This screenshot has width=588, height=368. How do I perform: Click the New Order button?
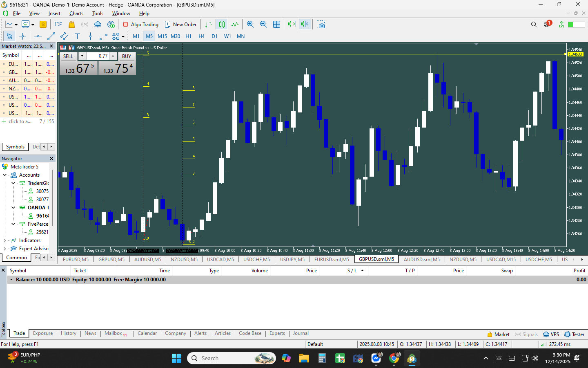180,25
